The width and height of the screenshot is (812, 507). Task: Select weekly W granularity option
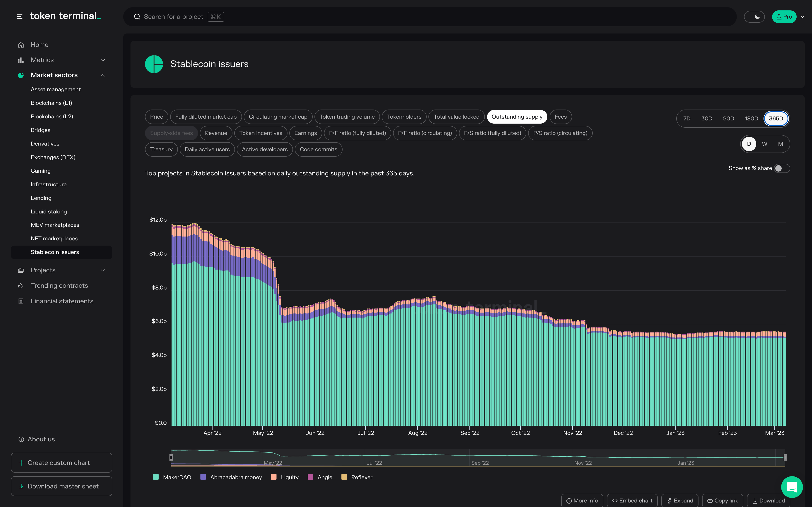pyautogui.click(x=764, y=144)
